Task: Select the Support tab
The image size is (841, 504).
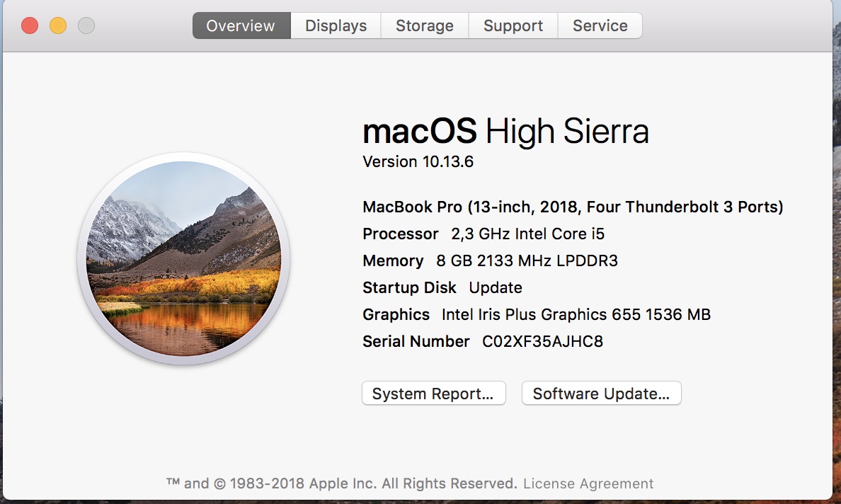Action: point(513,25)
